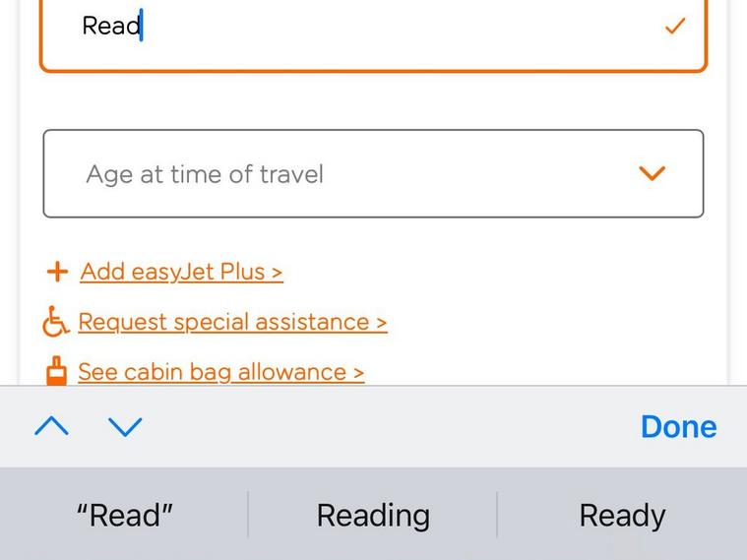The height and width of the screenshot is (560, 747).
Task: Click the arrow after Request special assistance
Action: tap(381, 323)
